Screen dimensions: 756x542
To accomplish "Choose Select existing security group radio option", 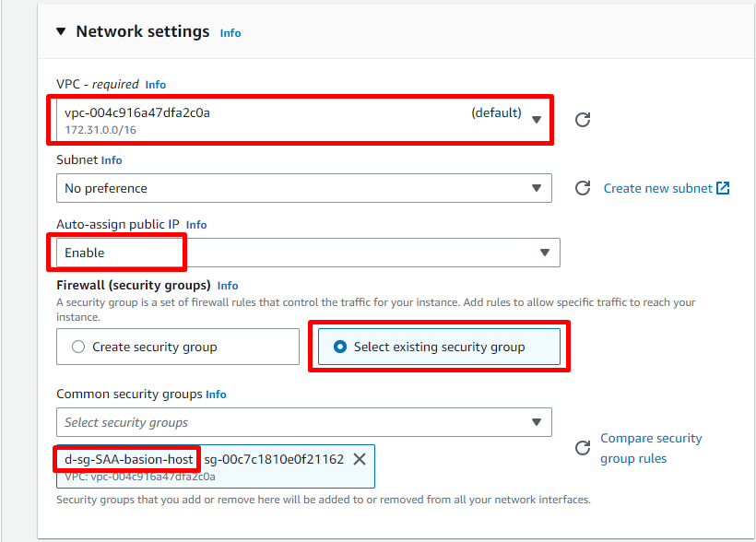I will click(x=341, y=347).
